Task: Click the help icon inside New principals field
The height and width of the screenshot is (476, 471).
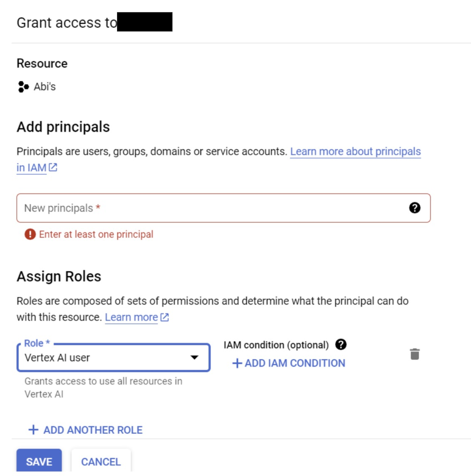Action: [414, 208]
